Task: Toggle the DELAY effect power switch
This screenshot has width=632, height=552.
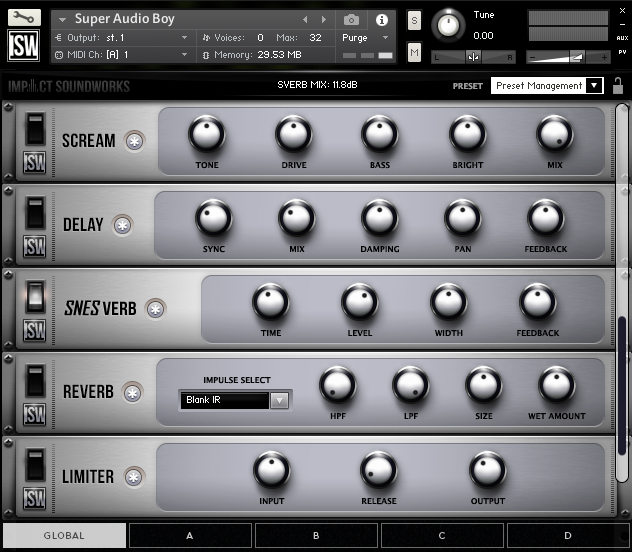Action: pos(35,213)
